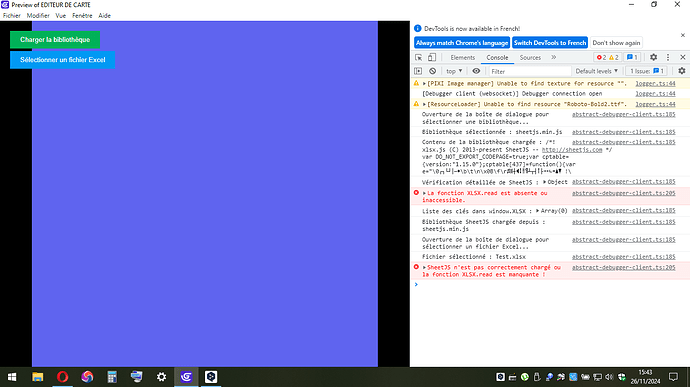Clear the console output
This screenshot has width=690, height=387.
[433, 71]
